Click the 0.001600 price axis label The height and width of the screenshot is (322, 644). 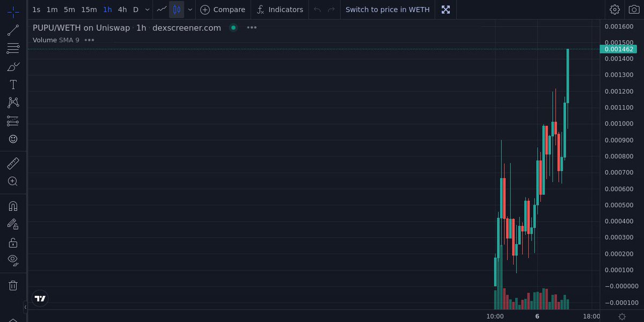(619, 26)
